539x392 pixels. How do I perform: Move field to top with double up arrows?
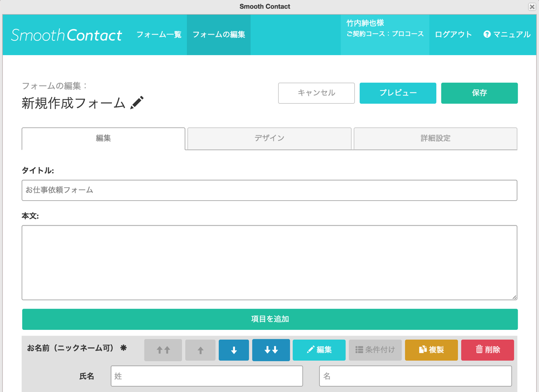click(x=163, y=350)
